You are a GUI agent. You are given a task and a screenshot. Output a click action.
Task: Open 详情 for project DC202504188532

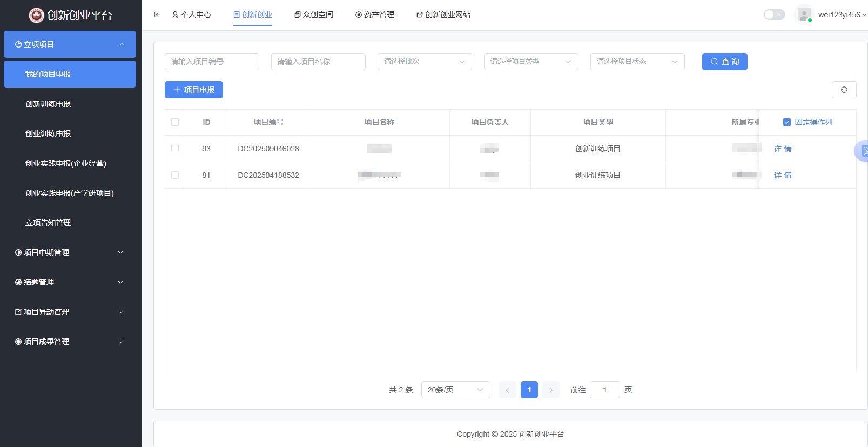[782, 175]
